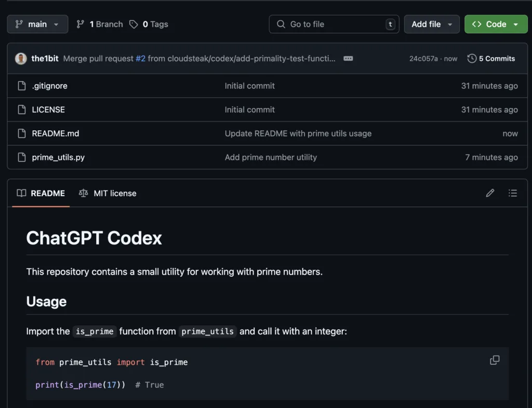This screenshot has height=408, width=532.
Task: Open commit hash 24c057a
Action: click(423, 59)
